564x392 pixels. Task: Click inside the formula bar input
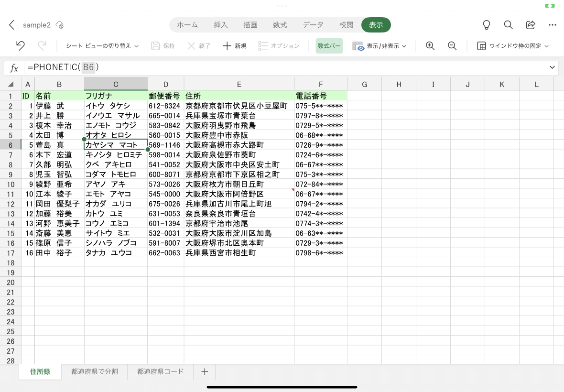[284, 67]
